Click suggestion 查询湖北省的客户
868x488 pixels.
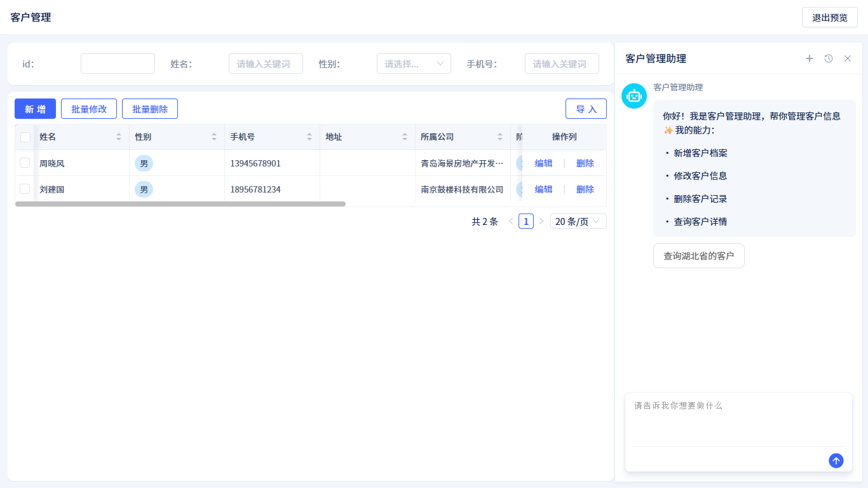699,255
